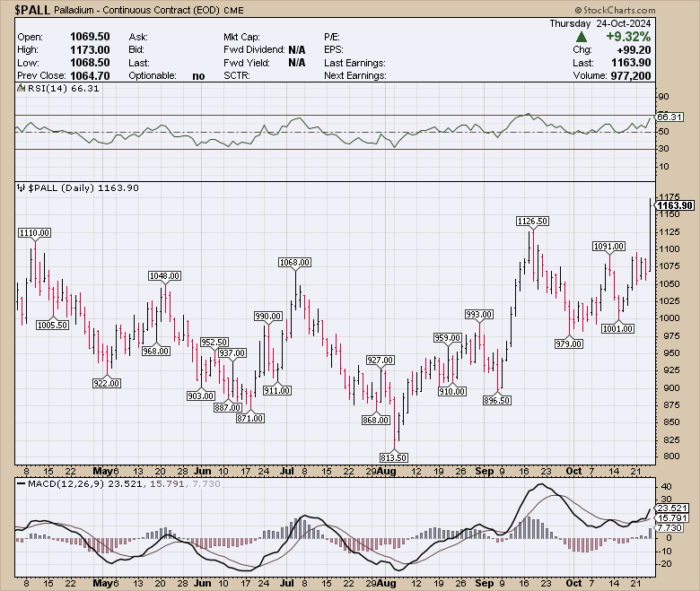Click the 927.00 peak annotation
Image resolution: width=700 pixels, height=591 pixels.
click(380, 360)
